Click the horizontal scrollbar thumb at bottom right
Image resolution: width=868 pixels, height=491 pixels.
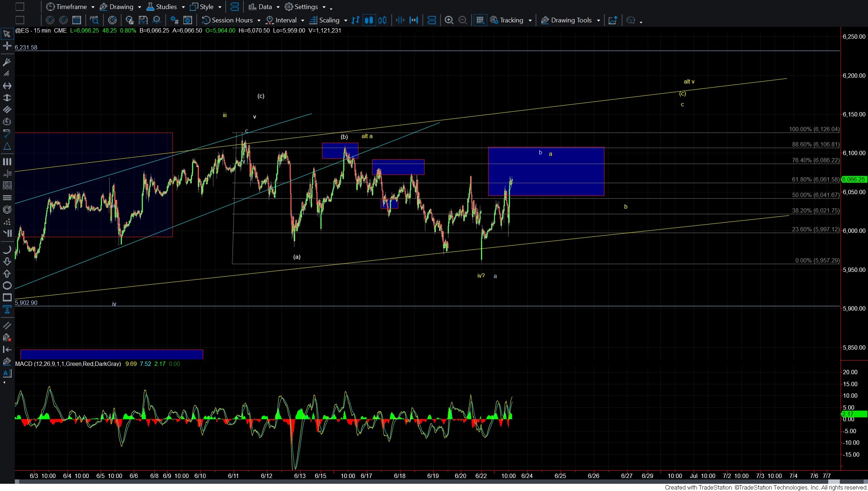click(834, 482)
